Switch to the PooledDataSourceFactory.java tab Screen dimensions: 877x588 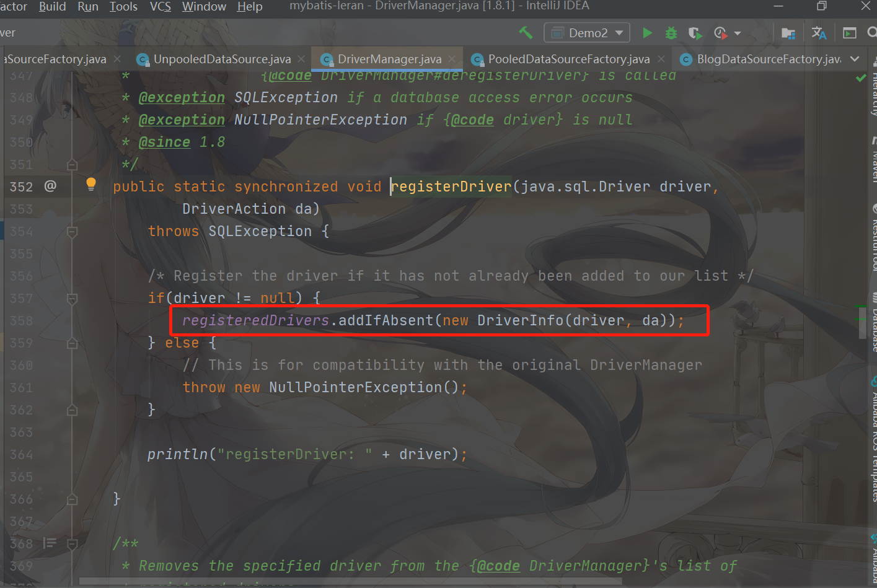click(568, 59)
